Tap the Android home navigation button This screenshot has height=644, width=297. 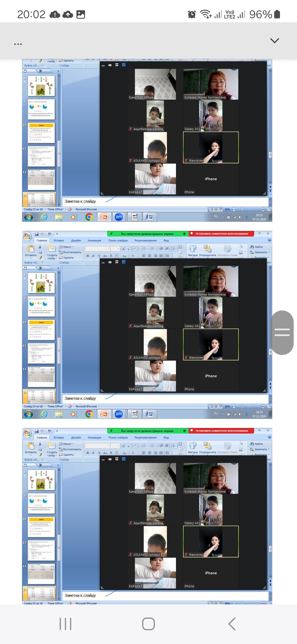(x=148, y=624)
